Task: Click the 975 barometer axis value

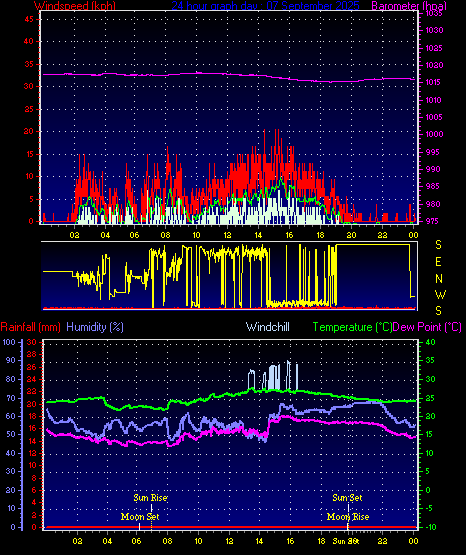Action: [x=432, y=221]
